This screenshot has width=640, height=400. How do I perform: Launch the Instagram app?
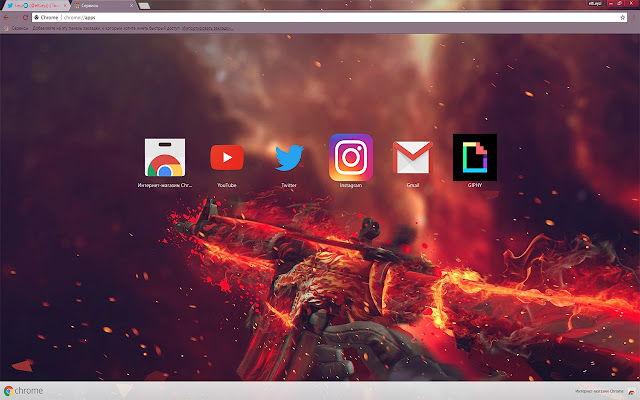(351, 157)
